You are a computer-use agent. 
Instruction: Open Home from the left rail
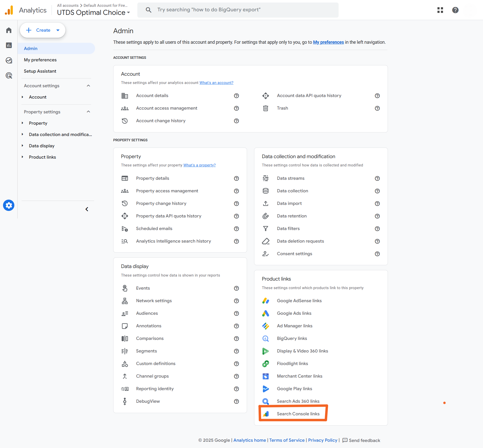click(9, 30)
